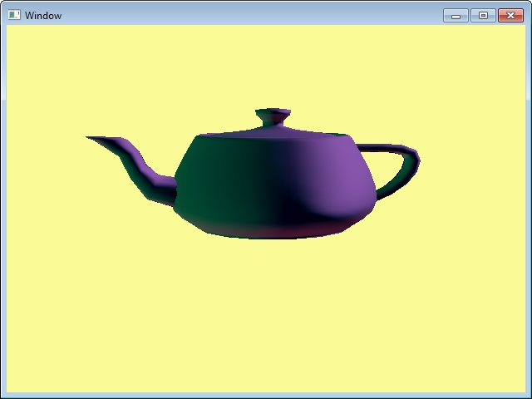Click the tip of the teapot spout
The height and width of the screenshot is (399, 532).
(x=91, y=138)
